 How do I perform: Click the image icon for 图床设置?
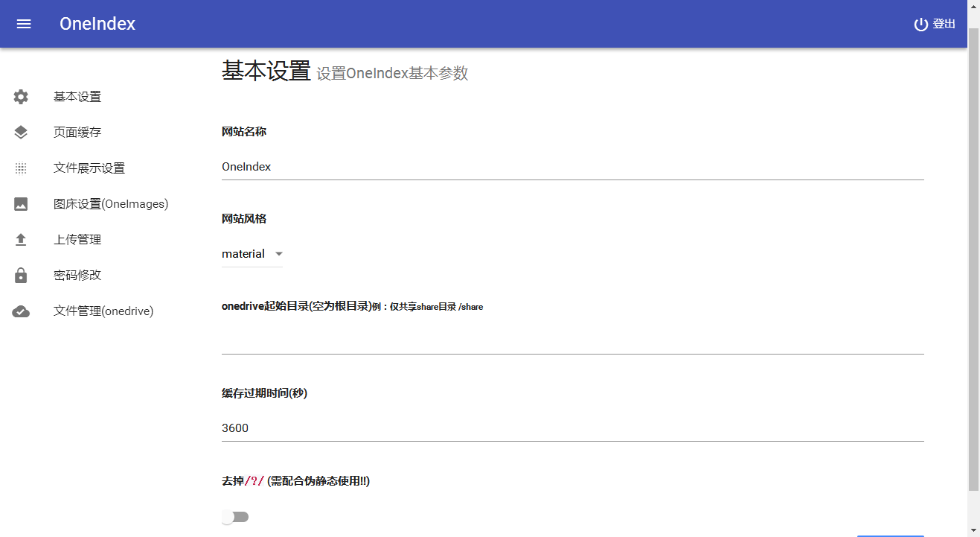click(21, 204)
